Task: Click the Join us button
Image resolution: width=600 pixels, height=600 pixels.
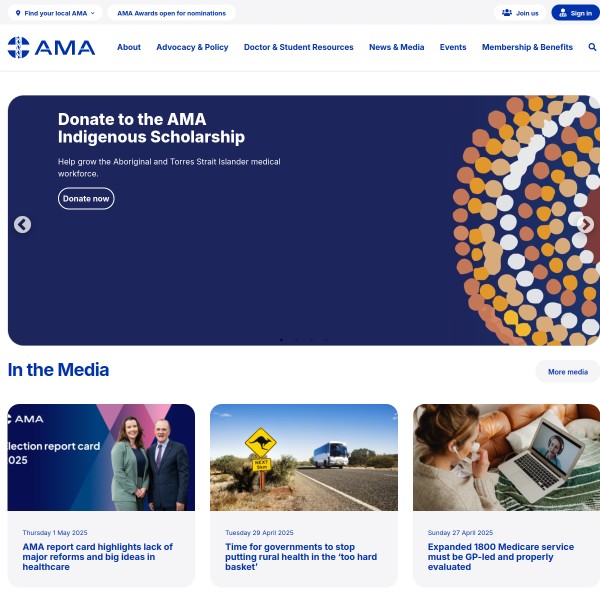Action: (x=520, y=13)
